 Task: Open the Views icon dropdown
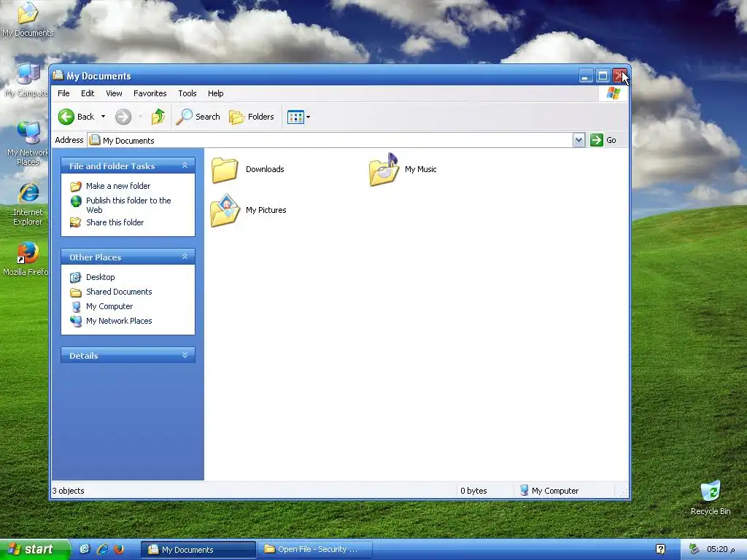(298, 117)
